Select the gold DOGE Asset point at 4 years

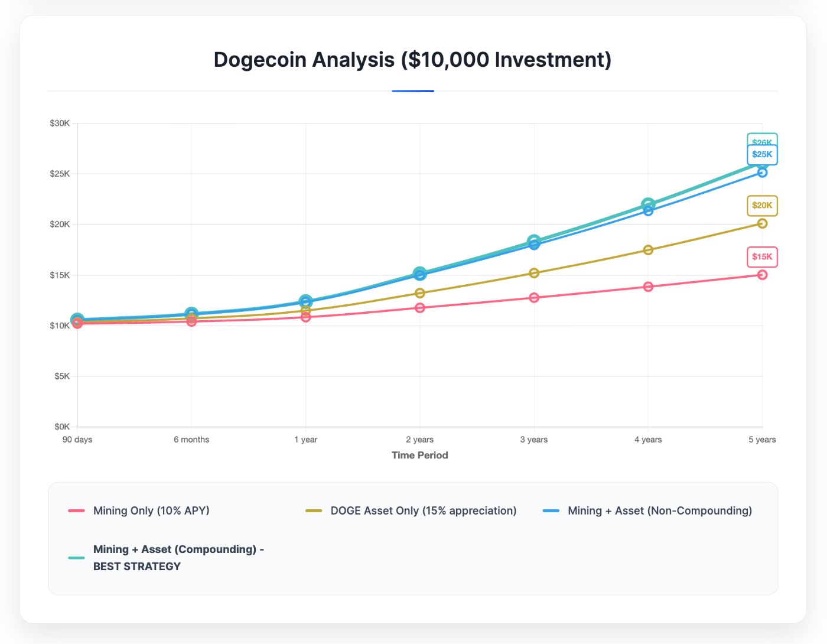click(648, 250)
